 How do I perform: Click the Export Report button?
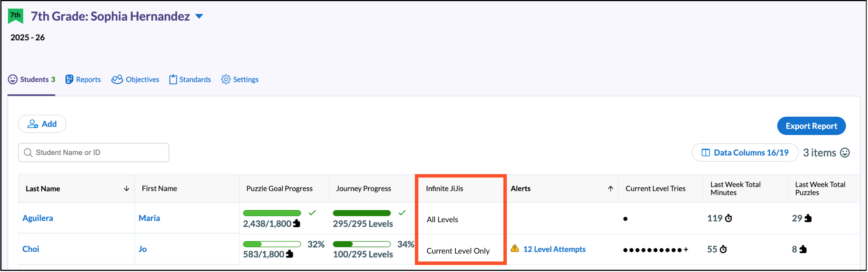point(811,126)
